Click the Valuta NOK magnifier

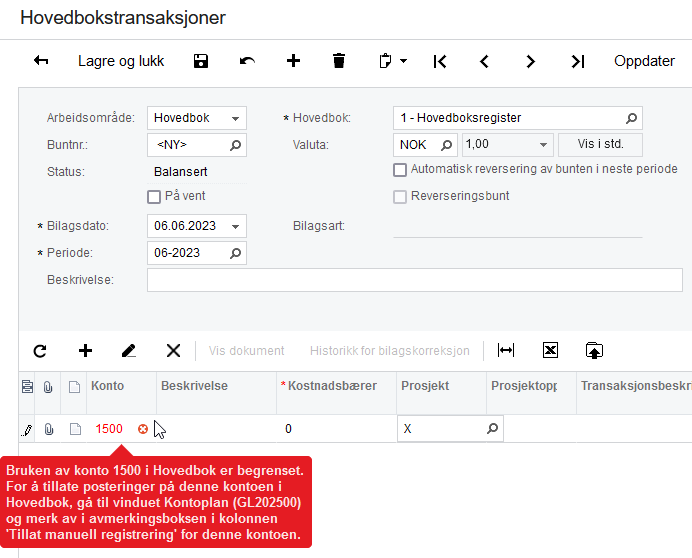pyautogui.click(x=447, y=145)
